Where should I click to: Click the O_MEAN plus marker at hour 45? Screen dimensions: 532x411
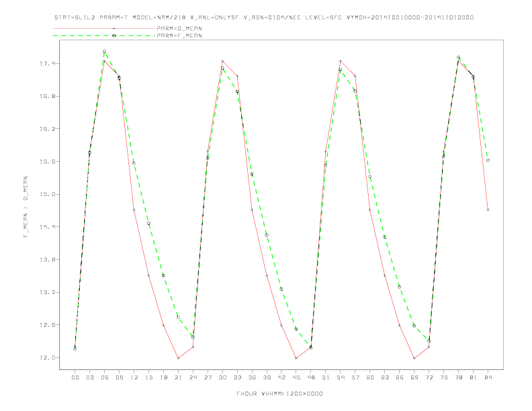point(296,358)
